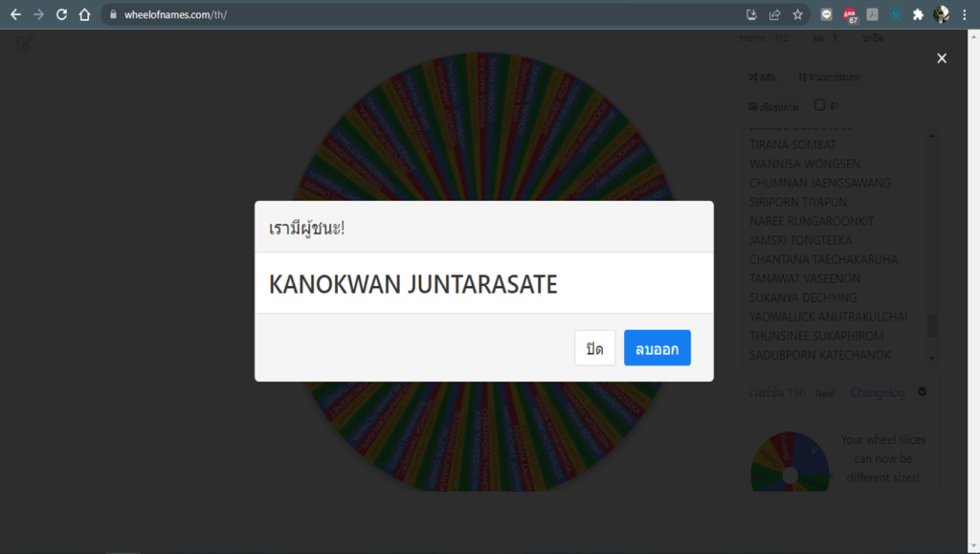This screenshot has width=980, height=554.
Task: Toggle the ปกปิด hide option
Action: [x=873, y=38]
